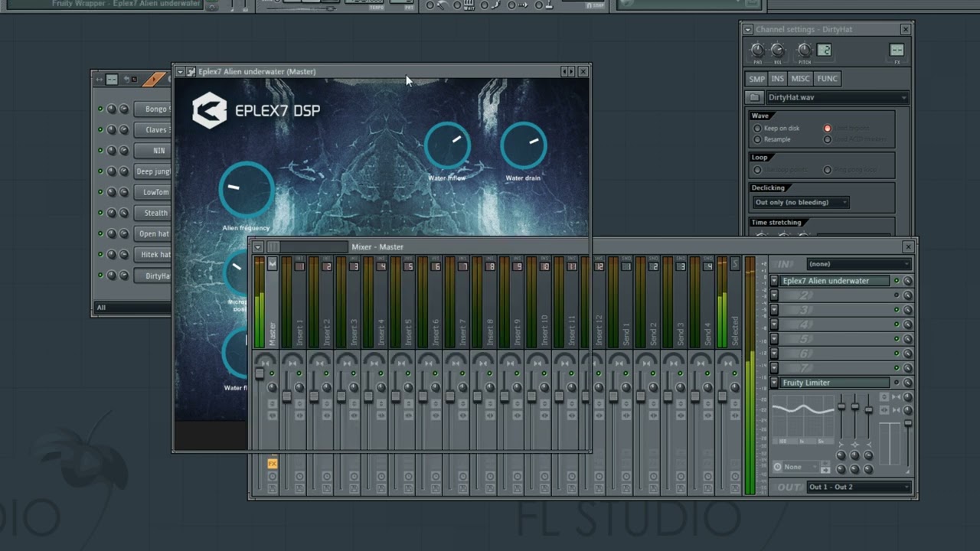Select the NIN channel button
The height and width of the screenshot is (551, 980).
point(153,151)
